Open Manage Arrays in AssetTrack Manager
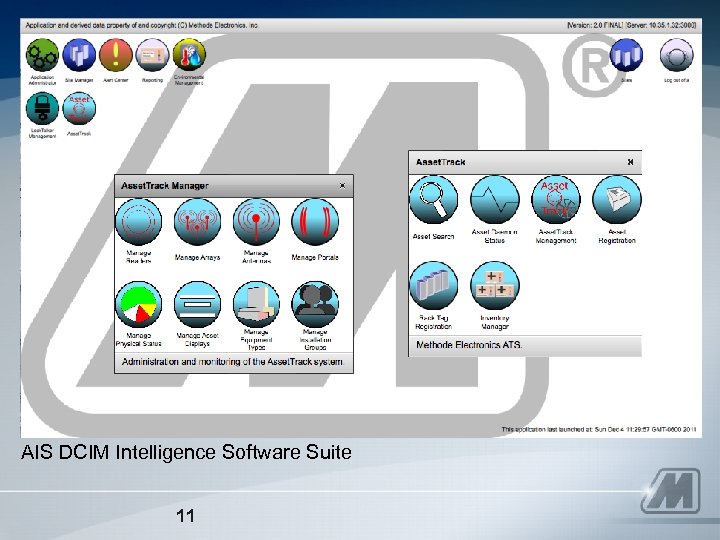Viewport: 720px width, 540px height. (197, 222)
